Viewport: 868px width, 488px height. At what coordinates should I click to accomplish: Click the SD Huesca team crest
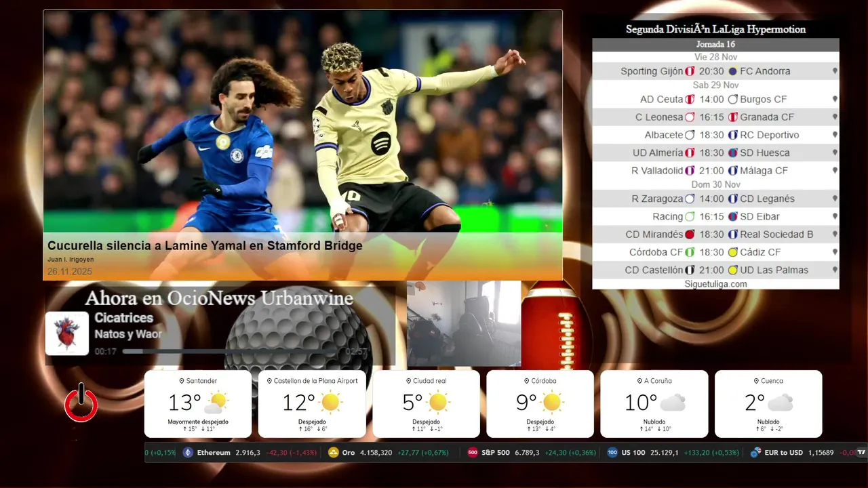click(732, 153)
